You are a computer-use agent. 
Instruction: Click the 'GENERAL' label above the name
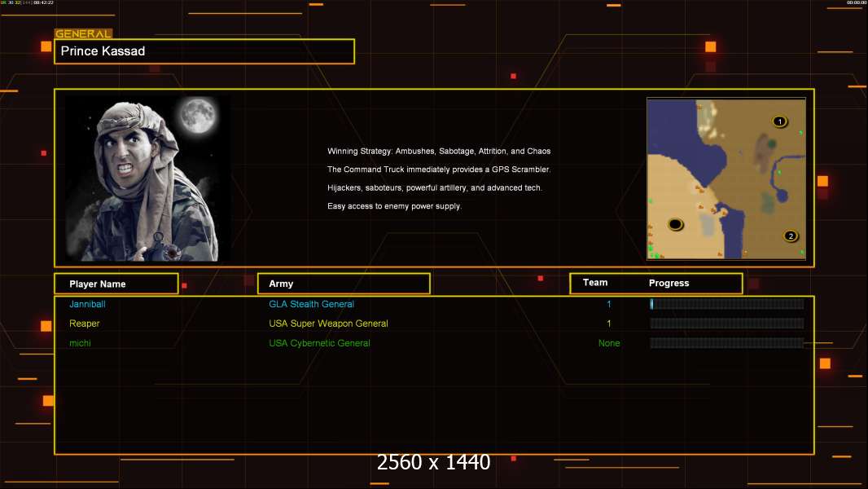click(x=83, y=33)
